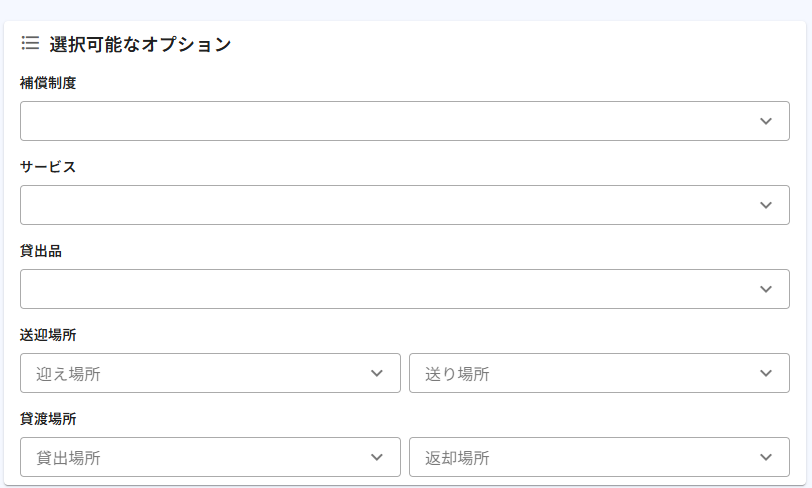The image size is (812, 488).
Task: Click the chevron arrow in サービス dropdown
Action: pyautogui.click(x=766, y=205)
